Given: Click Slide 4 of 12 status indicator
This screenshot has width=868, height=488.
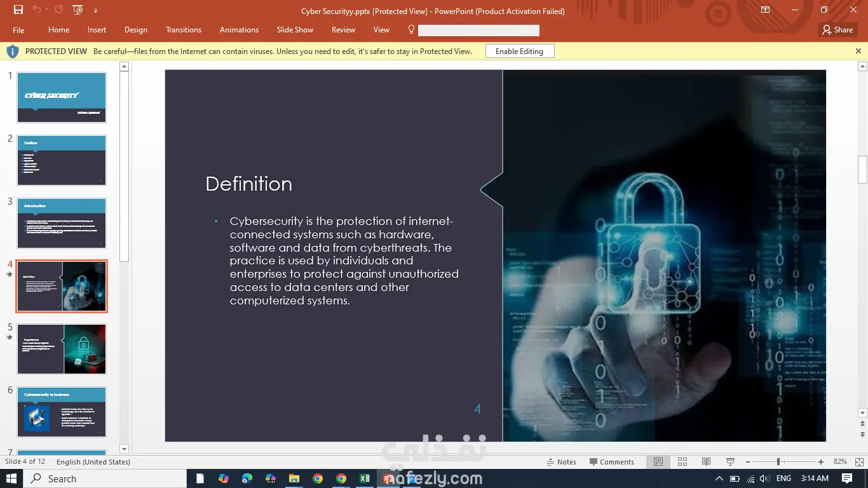Looking at the screenshot, I should click(25, 462).
